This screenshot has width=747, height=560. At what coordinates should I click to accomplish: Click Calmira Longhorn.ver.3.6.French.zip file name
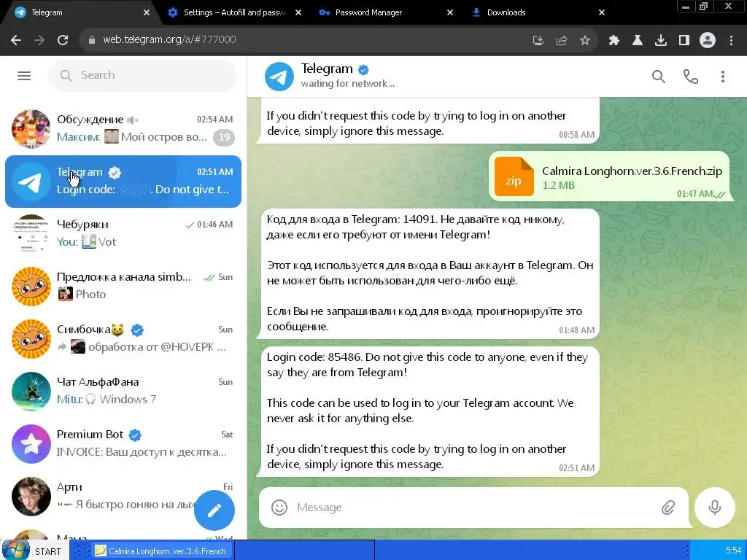pos(632,171)
